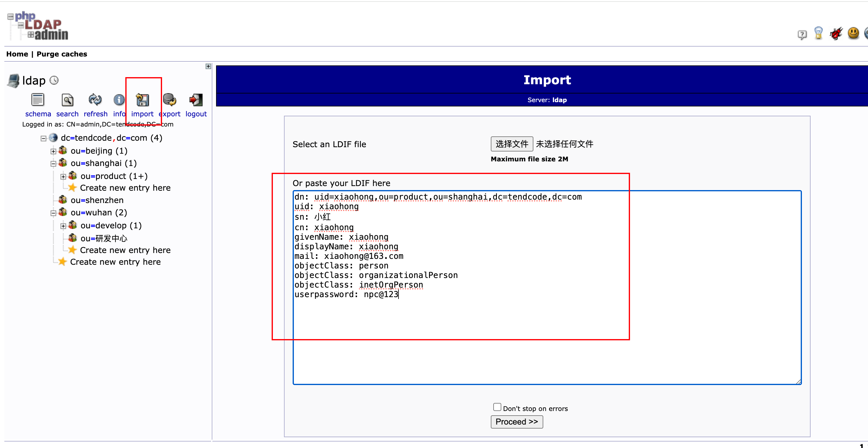Click the lightbulb feature request icon
868x448 pixels.
(819, 33)
